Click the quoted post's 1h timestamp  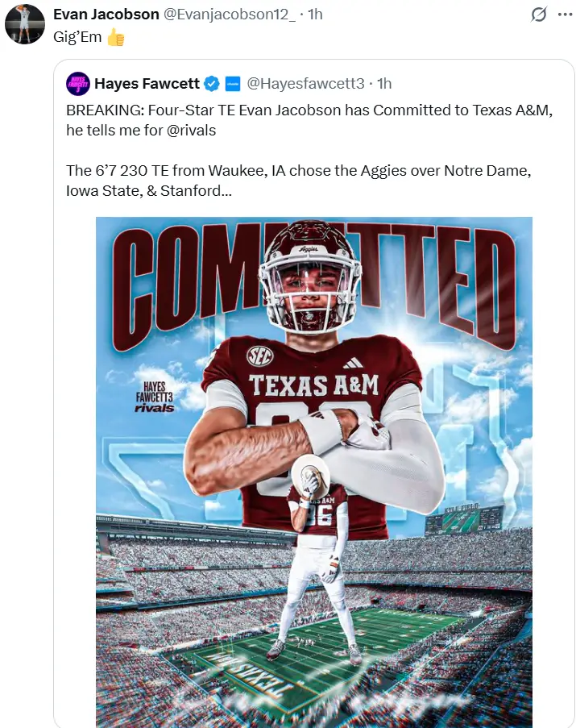click(384, 84)
